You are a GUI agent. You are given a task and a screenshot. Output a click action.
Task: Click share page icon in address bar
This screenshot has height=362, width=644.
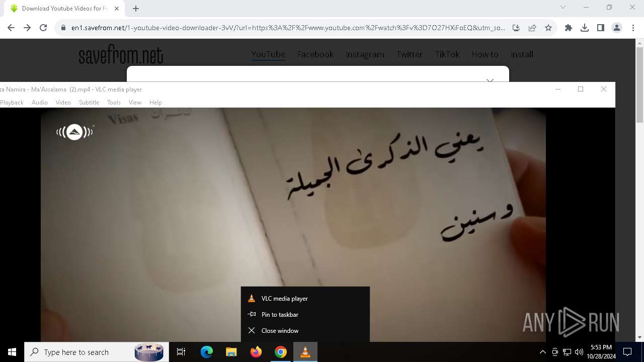[532, 28]
